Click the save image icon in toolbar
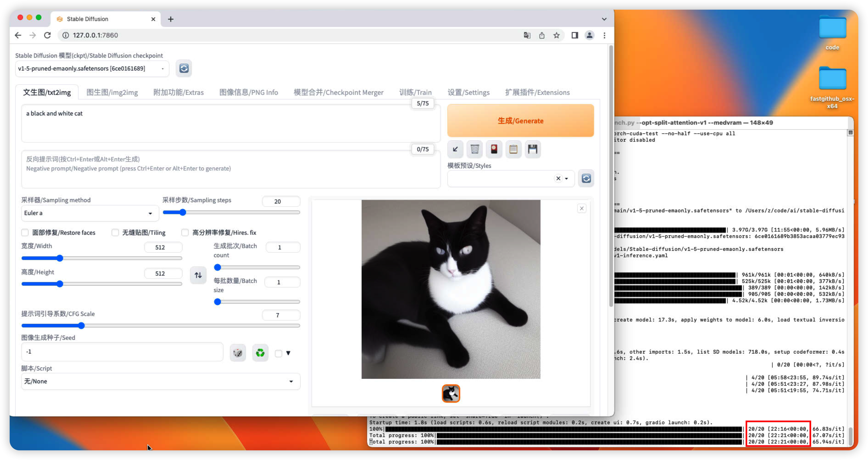This screenshot has width=868, height=460. click(x=533, y=149)
